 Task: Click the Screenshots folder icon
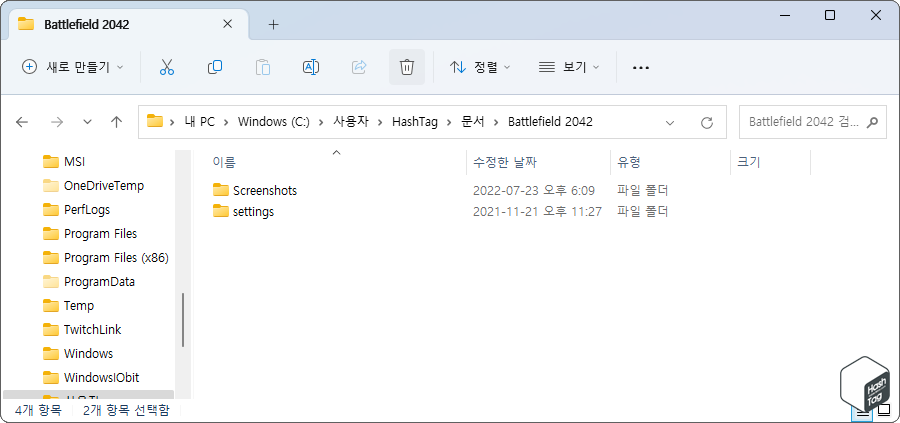point(221,189)
